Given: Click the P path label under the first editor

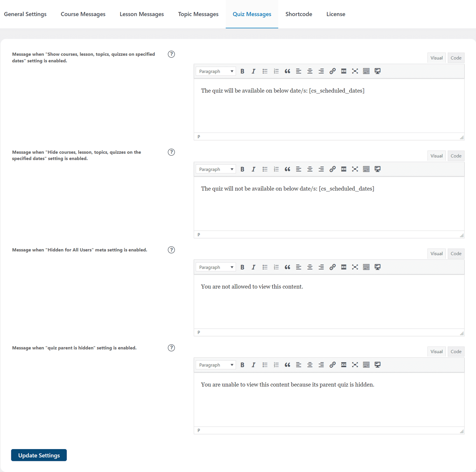Looking at the screenshot, I should [x=199, y=137].
